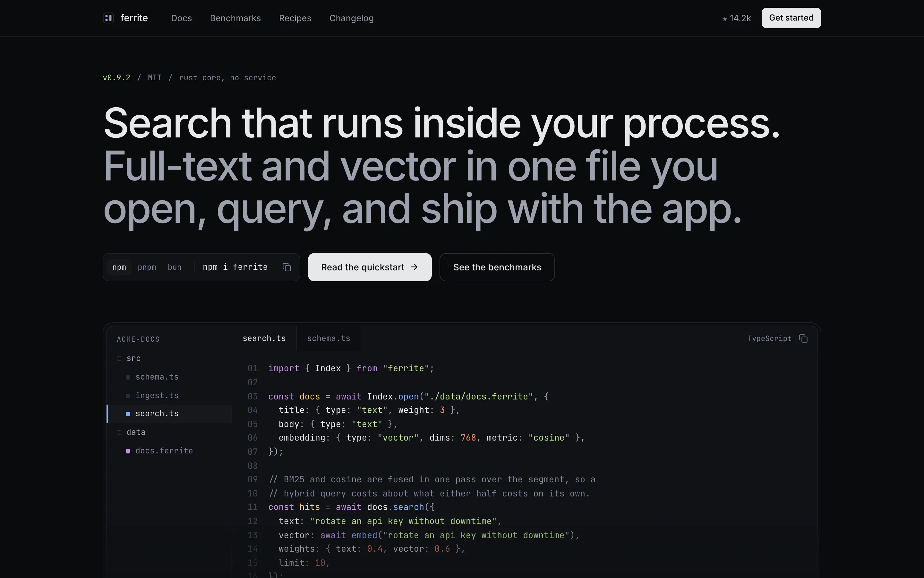Click the embed call on line 13
The width and height of the screenshot is (924, 578).
click(x=463, y=535)
